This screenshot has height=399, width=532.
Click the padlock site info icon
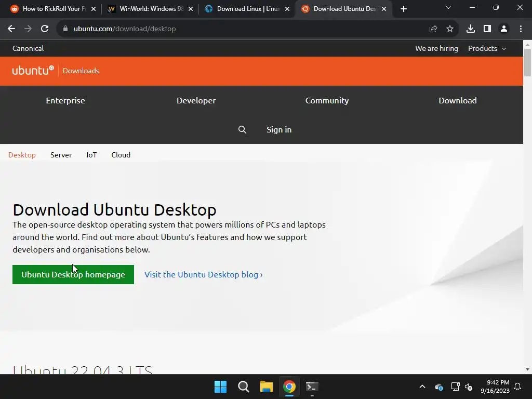click(x=65, y=29)
